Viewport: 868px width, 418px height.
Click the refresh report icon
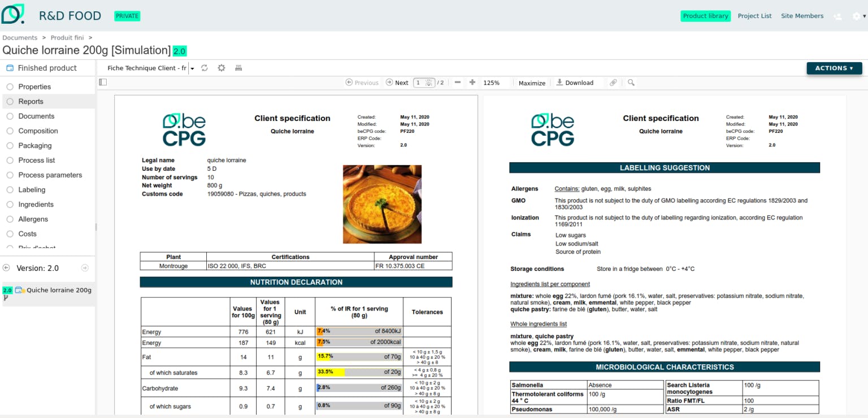(x=205, y=68)
